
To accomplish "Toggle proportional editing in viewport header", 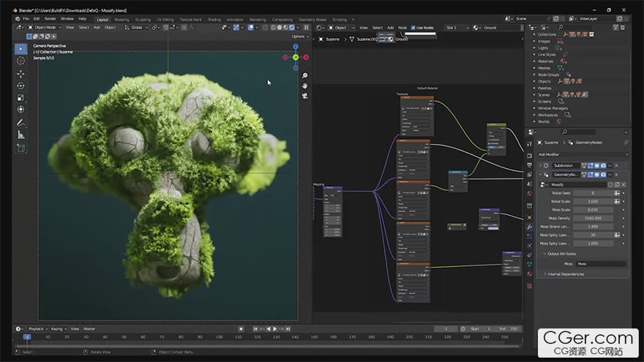I will (184, 28).
